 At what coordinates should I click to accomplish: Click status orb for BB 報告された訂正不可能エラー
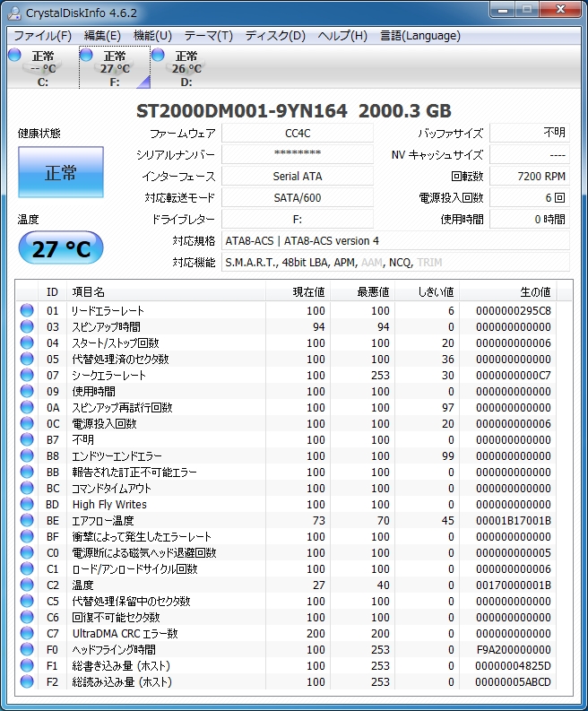[x=27, y=472]
